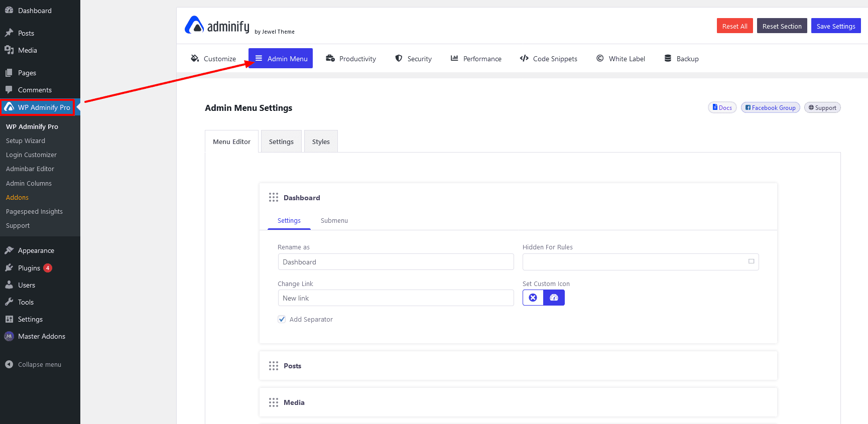Click the Plugins plug icon

pos(9,267)
